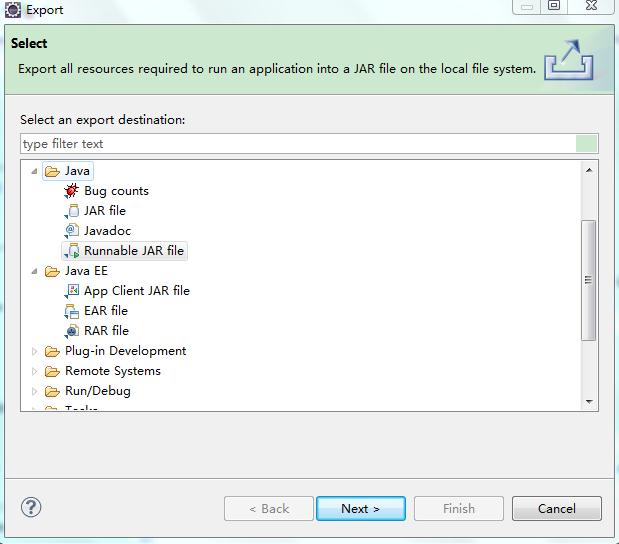
Task: Click the Javadoc icon
Action: [x=72, y=231]
